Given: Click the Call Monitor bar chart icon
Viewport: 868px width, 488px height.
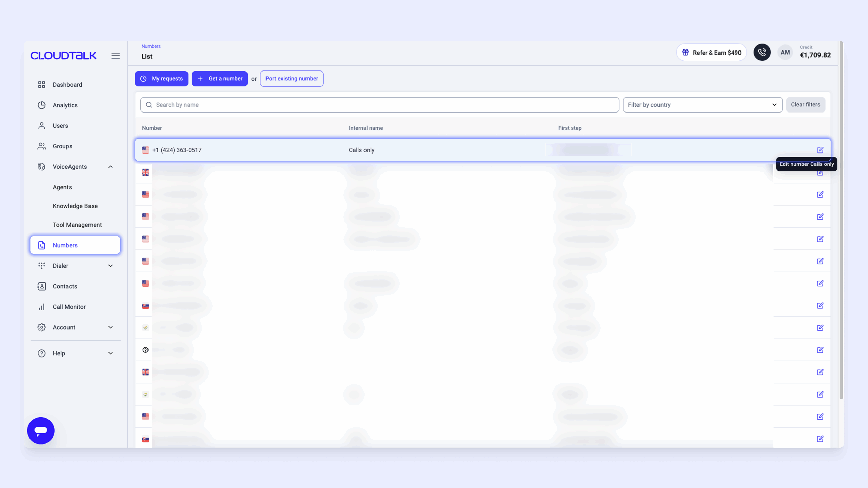Looking at the screenshot, I should point(42,307).
